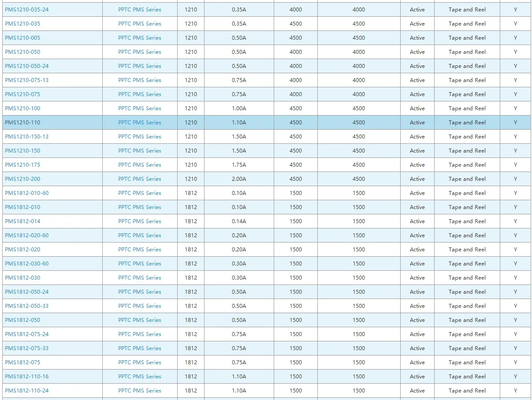Open part PMS1812-030-60
Image resolution: width=532 pixels, height=400 pixels.
(x=27, y=264)
